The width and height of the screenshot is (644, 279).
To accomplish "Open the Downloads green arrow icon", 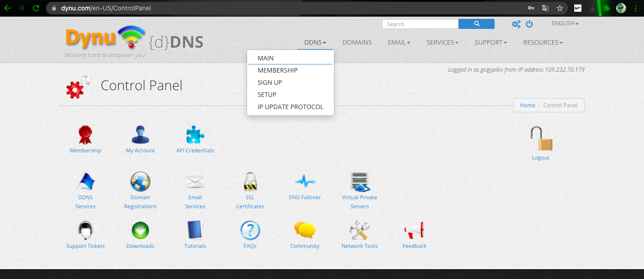I will pyautogui.click(x=140, y=230).
